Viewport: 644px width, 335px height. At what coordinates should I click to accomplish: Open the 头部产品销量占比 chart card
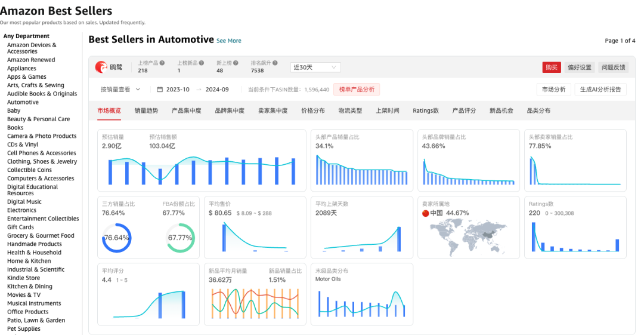coord(362,161)
